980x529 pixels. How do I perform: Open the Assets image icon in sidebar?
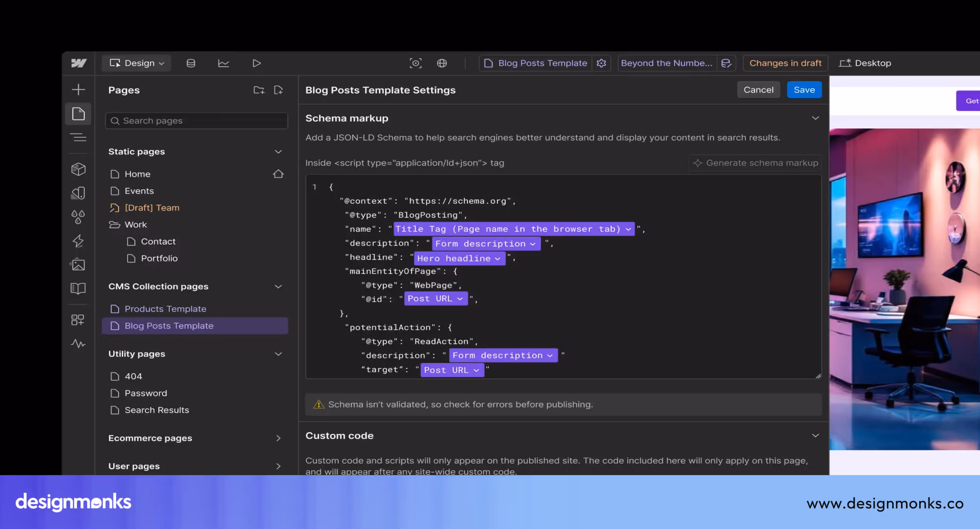(x=78, y=265)
